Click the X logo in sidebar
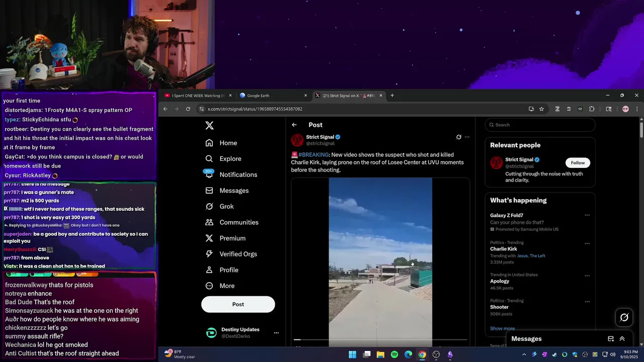Screen dimensions: 644x362 (x=210, y=126)
